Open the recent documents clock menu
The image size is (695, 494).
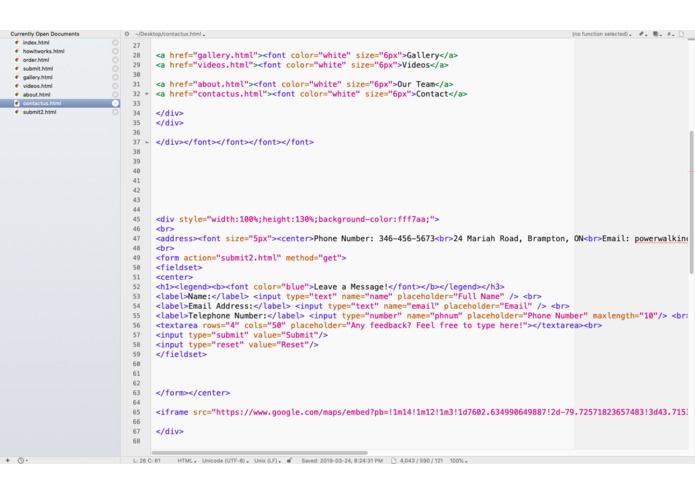click(22, 460)
